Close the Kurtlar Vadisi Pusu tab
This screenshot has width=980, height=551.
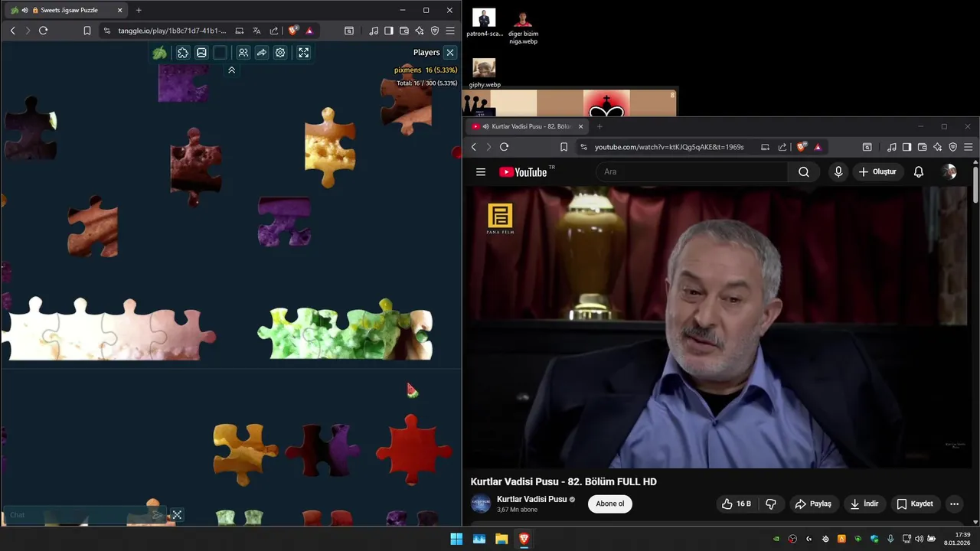coord(580,126)
